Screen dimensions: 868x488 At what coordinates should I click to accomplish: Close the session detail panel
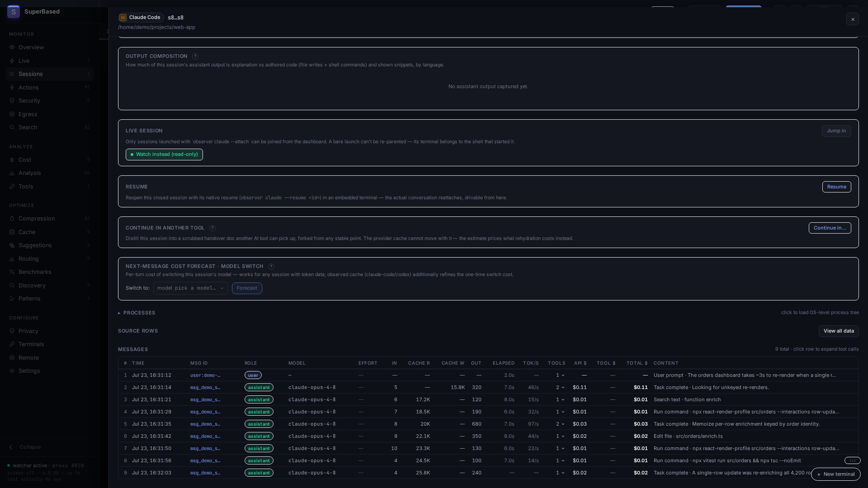(853, 19)
